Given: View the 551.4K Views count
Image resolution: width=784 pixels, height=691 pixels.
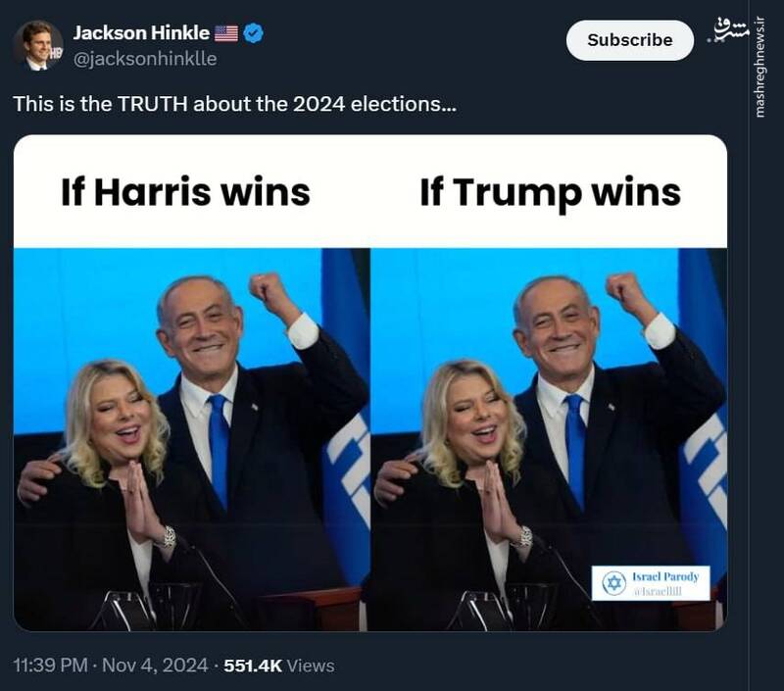Looking at the screenshot, I should [279, 666].
